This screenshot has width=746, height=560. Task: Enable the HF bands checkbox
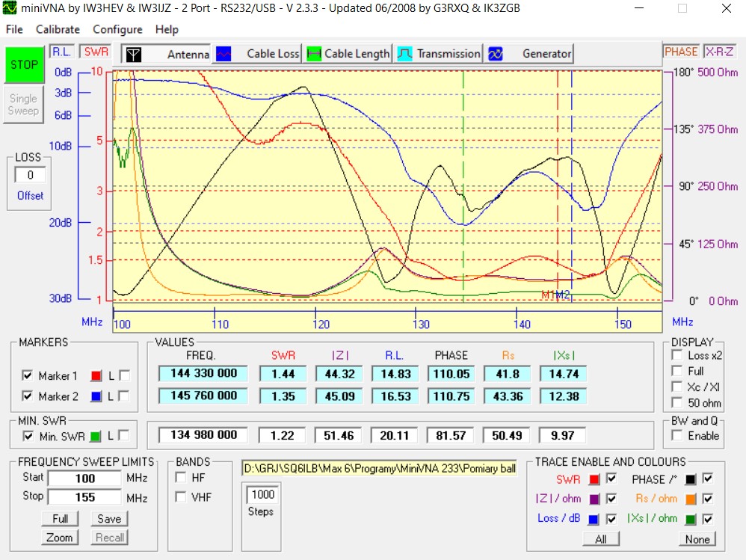point(180,477)
